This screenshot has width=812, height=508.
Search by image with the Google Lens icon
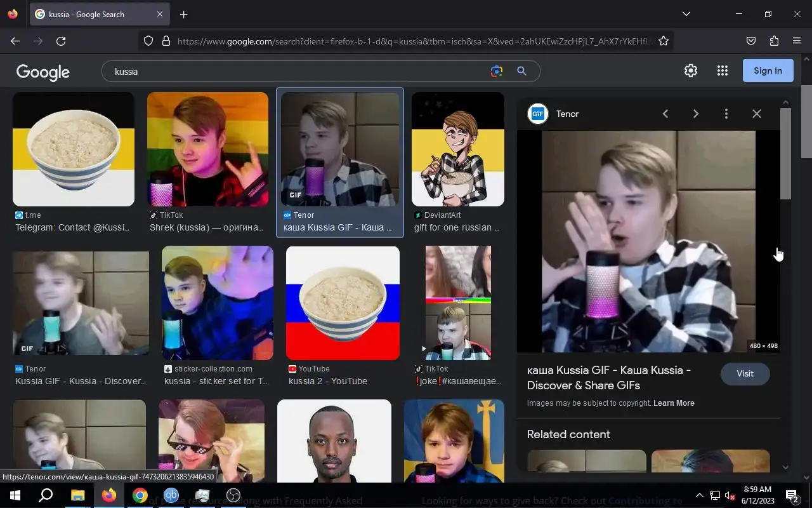(497, 71)
